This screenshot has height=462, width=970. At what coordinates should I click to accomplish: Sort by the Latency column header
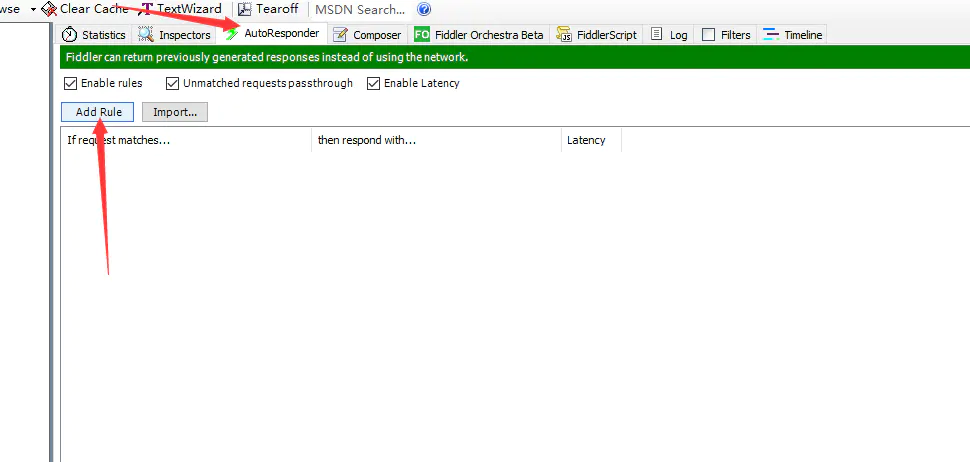(587, 141)
